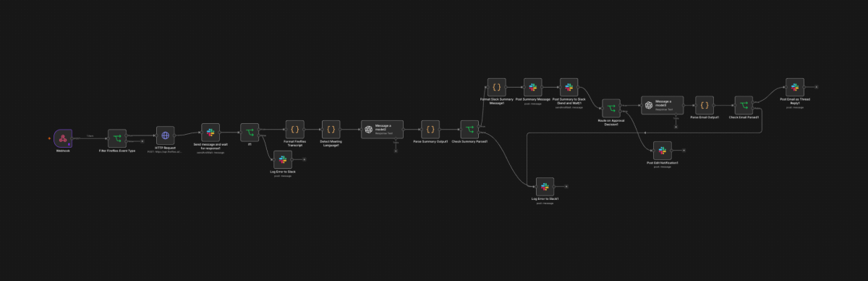Select the Parse Email Output1 code node
Image resolution: width=868 pixels, height=281 pixels.
coord(705,105)
